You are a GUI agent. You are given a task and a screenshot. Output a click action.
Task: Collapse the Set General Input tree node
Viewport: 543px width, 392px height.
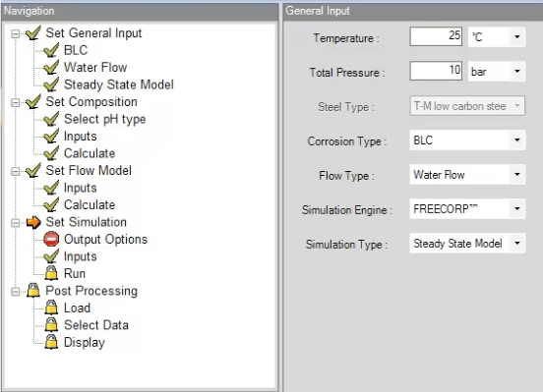click(x=15, y=34)
